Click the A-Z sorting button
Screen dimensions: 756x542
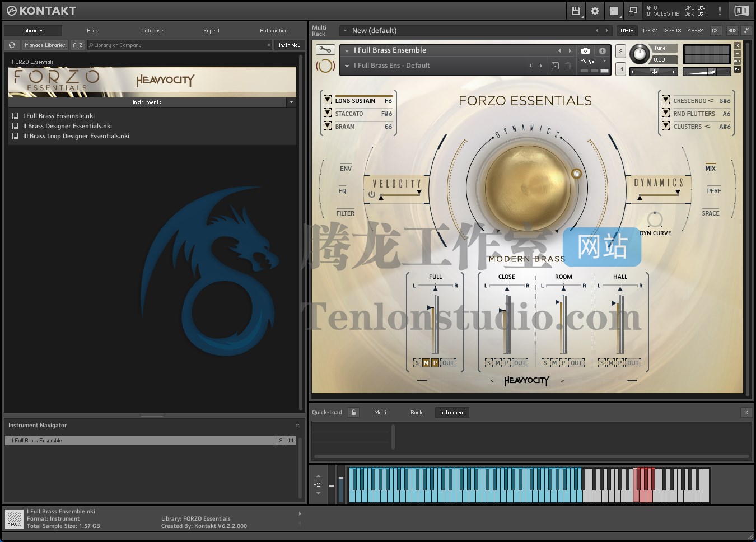pyautogui.click(x=78, y=45)
